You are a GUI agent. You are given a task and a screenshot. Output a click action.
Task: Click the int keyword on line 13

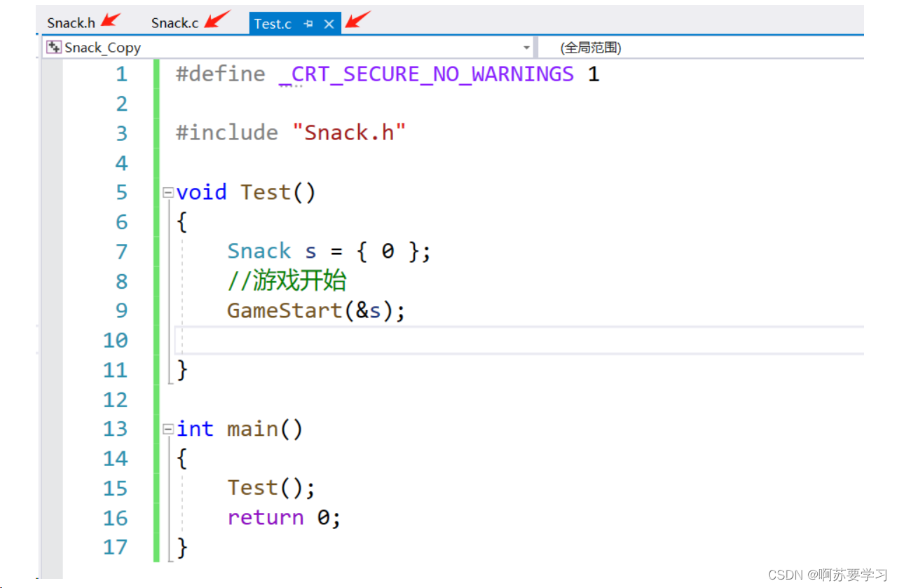[x=195, y=428]
